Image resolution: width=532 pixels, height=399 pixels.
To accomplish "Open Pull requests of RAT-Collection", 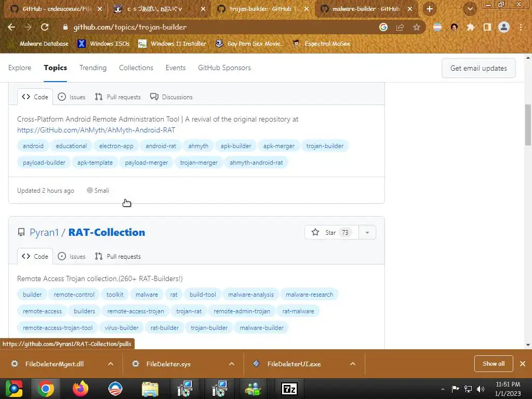I will (118, 257).
